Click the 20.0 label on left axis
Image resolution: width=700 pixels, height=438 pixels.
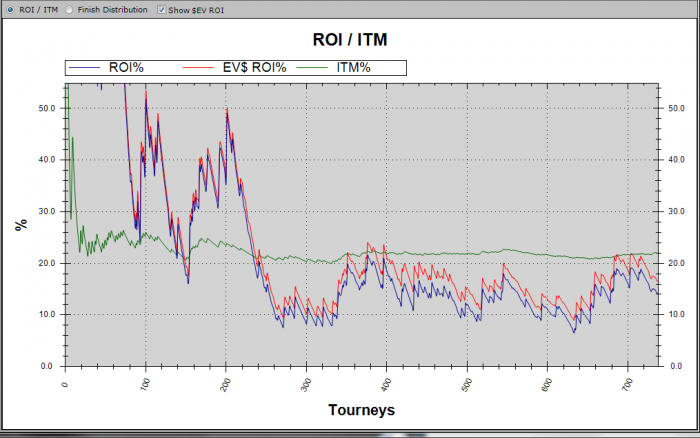coord(47,263)
